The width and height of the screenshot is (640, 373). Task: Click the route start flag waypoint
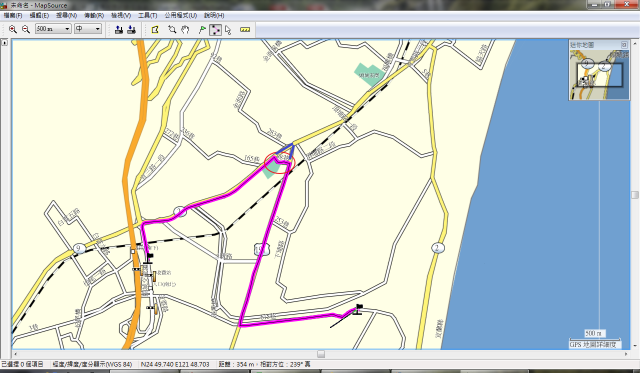tap(149, 259)
